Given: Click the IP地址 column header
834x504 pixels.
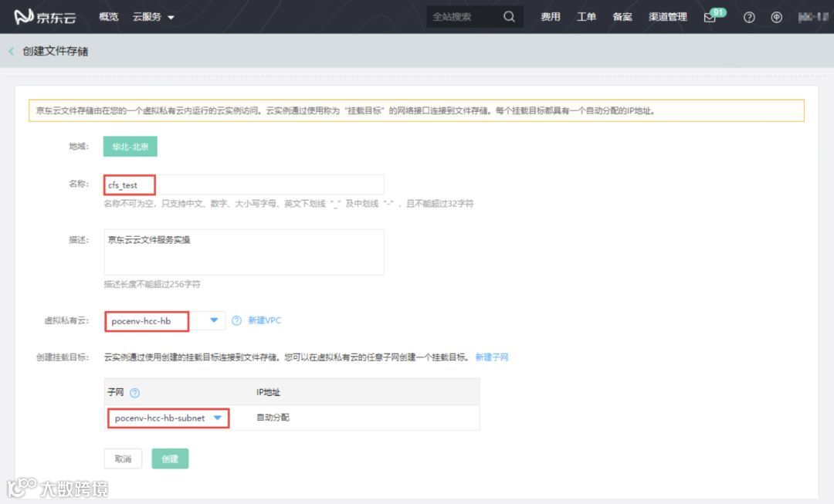Looking at the screenshot, I should click(268, 392).
